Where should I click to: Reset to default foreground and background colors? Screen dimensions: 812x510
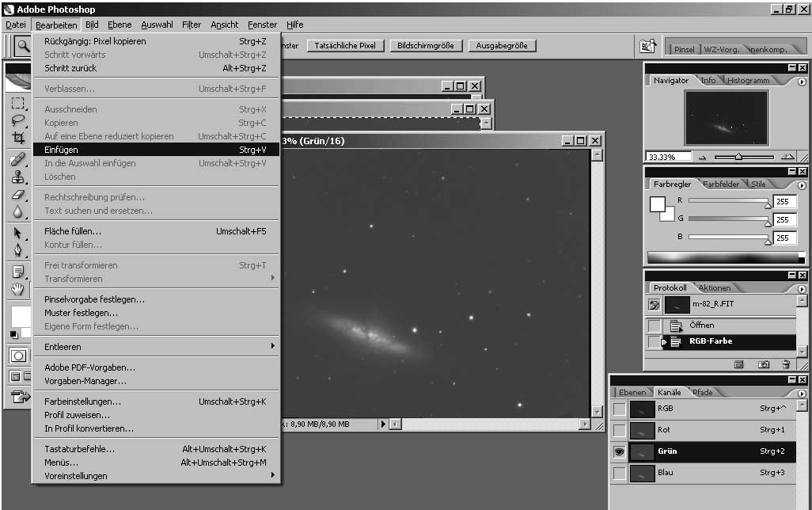[14, 335]
